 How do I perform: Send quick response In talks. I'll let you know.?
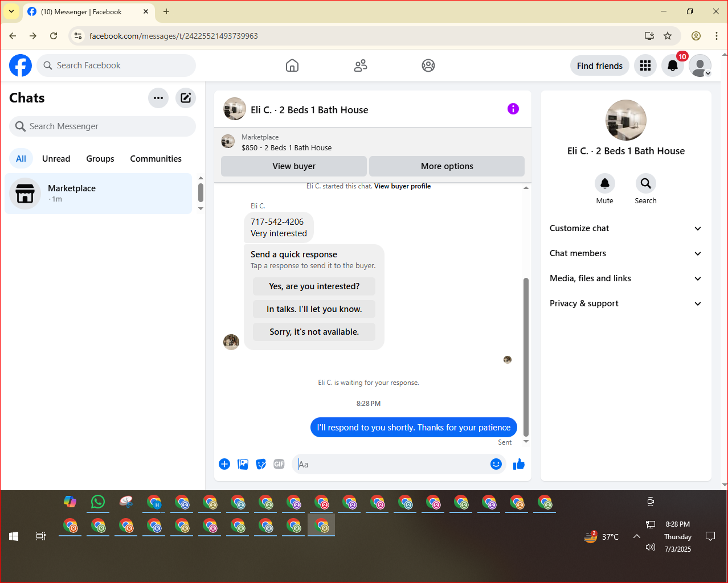coord(314,309)
